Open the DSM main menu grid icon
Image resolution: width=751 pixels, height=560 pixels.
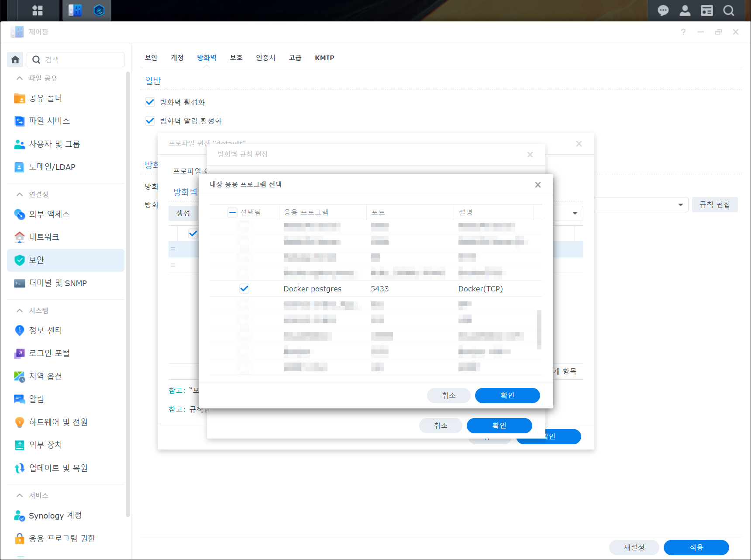point(38,10)
